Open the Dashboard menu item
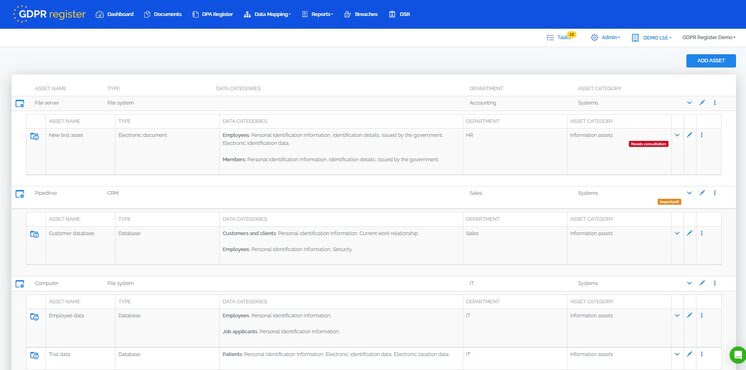 pyautogui.click(x=115, y=14)
